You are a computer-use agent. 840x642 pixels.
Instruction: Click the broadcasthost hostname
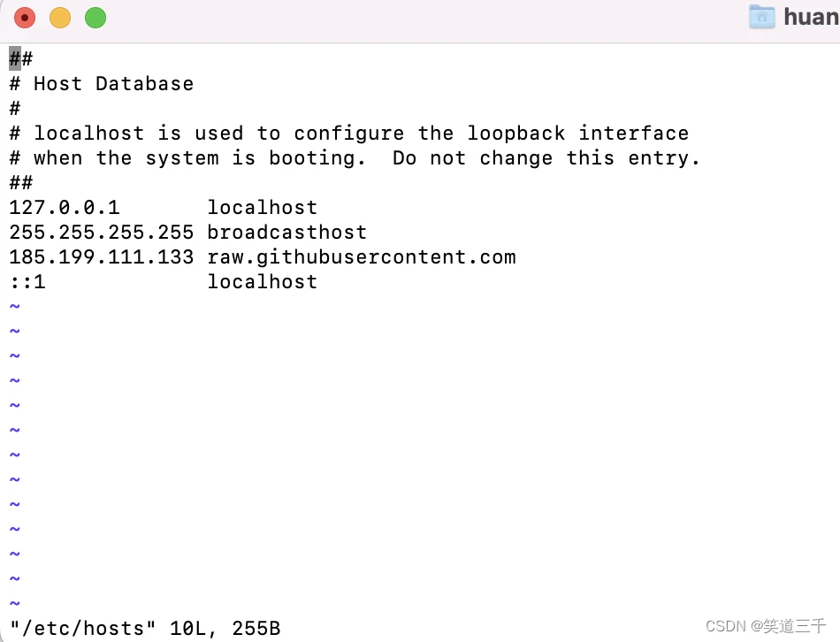(x=287, y=232)
